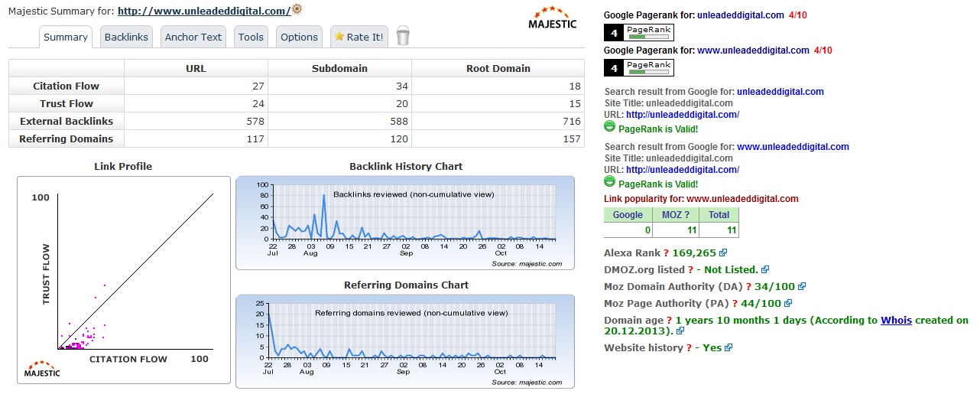Click the red question mark after DMOZ.org listed
Viewport: 980px width, 404px height.
pyautogui.click(x=690, y=269)
